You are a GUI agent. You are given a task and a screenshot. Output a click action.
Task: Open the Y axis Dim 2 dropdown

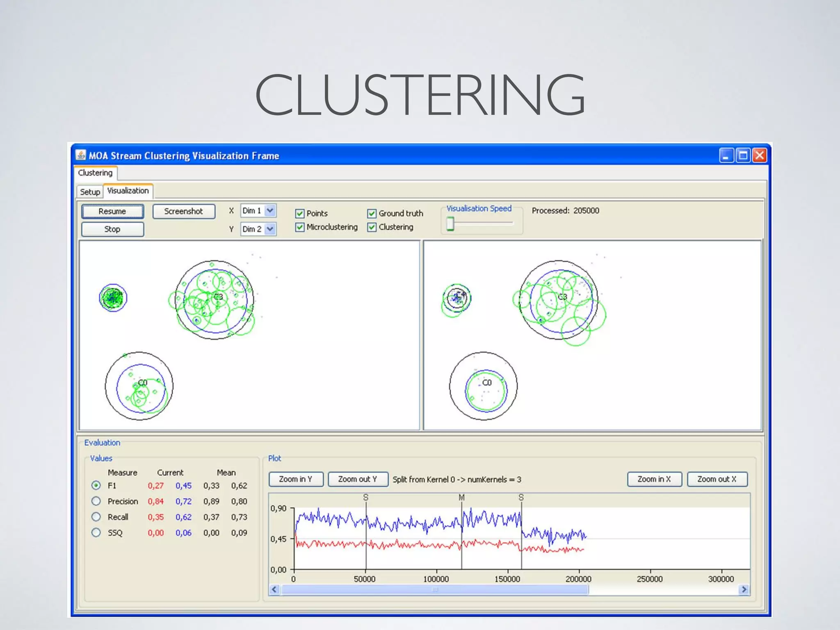pyautogui.click(x=258, y=229)
